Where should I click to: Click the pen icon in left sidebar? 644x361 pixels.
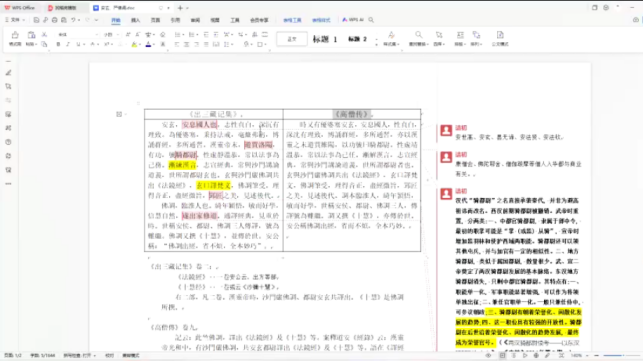tap(8, 73)
